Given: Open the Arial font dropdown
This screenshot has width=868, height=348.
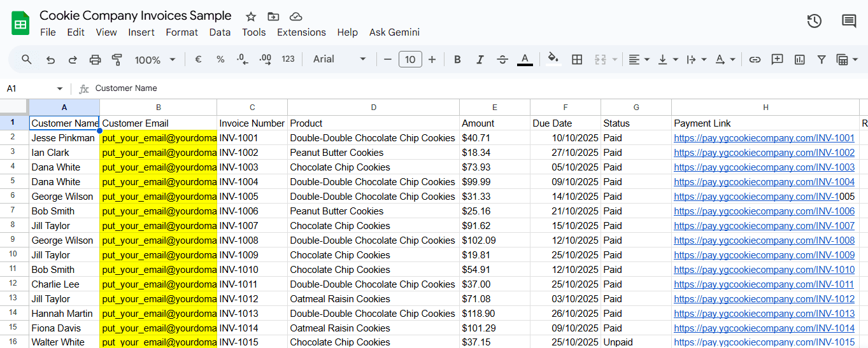Looking at the screenshot, I should (x=339, y=59).
